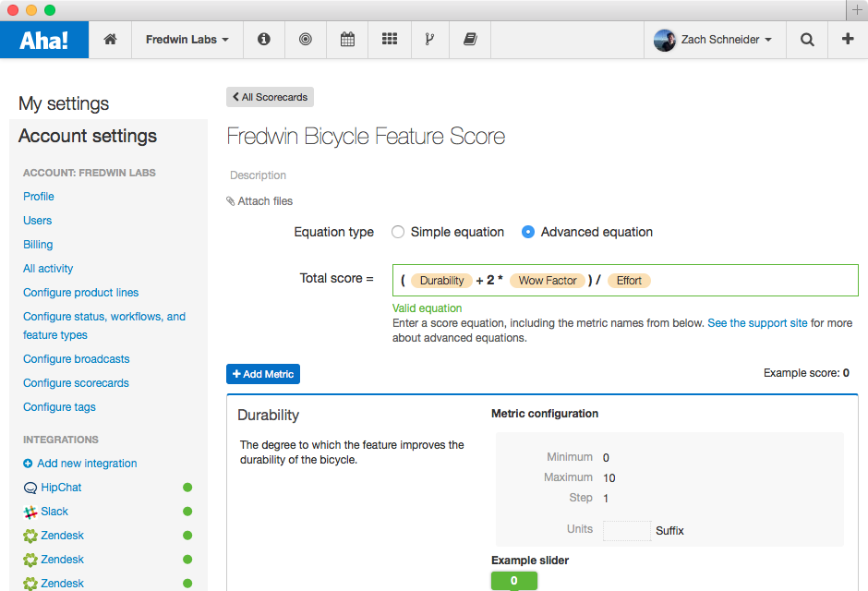Open the Zach Schneider account dropdown
Image resolution: width=868 pixels, height=591 pixels.
click(715, 40)
